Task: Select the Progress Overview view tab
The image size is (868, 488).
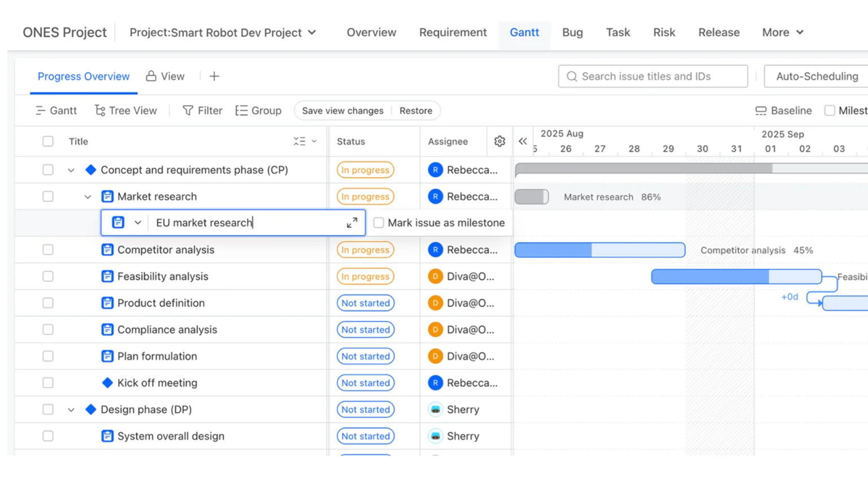Action: pos(84,76)
